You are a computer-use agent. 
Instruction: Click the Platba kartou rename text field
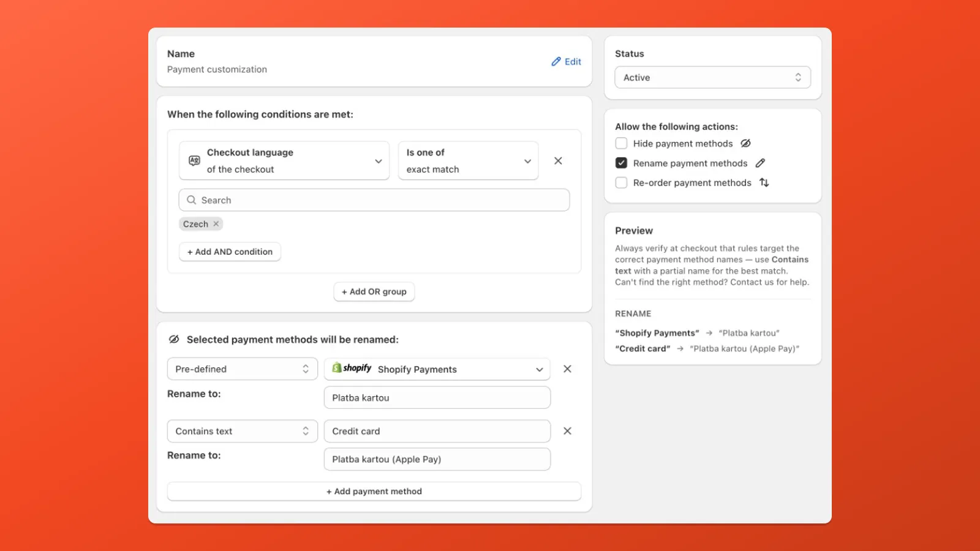coord(437,397)
